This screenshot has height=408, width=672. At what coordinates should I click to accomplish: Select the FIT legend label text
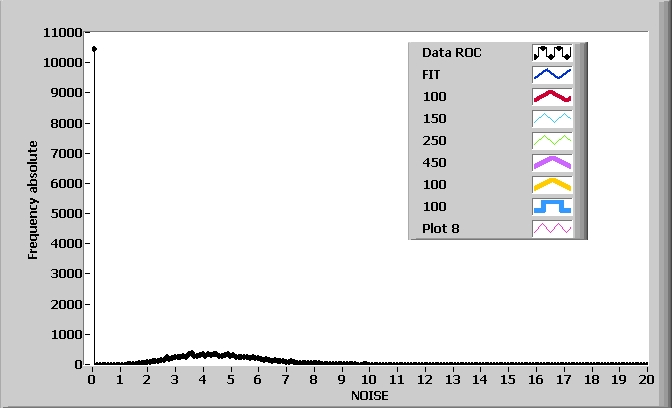point(431,74)
